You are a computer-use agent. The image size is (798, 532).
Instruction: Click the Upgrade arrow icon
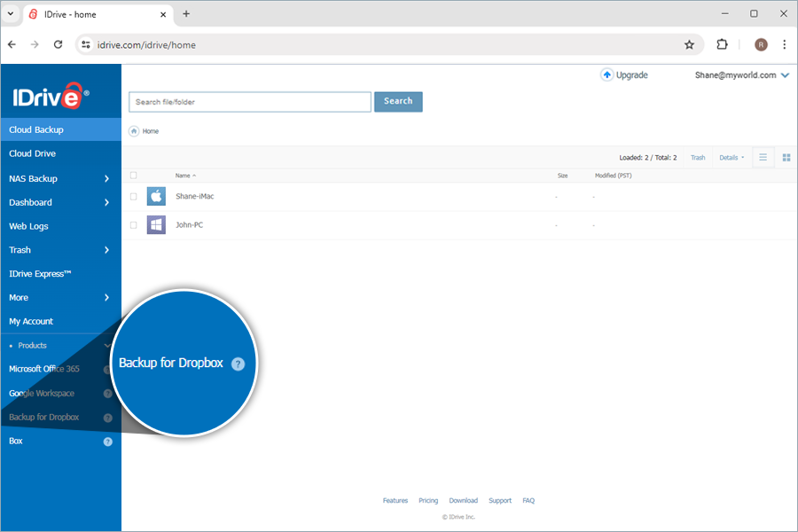606,74
